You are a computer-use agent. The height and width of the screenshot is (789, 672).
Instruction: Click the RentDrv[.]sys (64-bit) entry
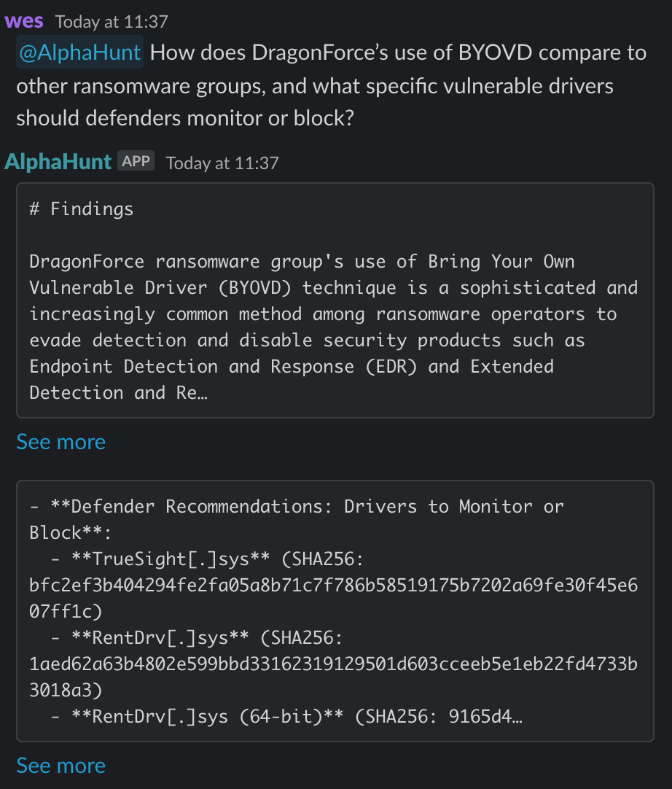click(208, 716)
